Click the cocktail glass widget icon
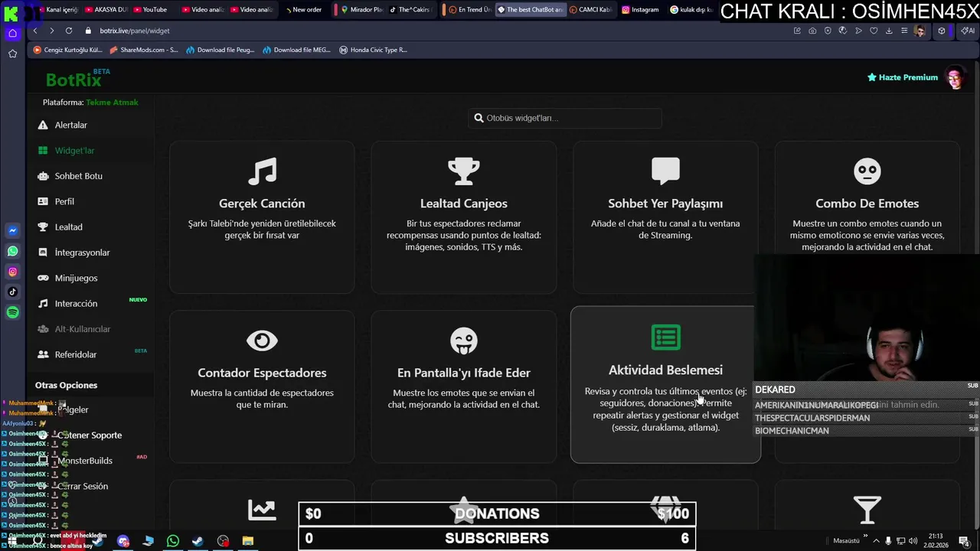The width and height of the screenshot is (980, 551). [x=867, y=510]
